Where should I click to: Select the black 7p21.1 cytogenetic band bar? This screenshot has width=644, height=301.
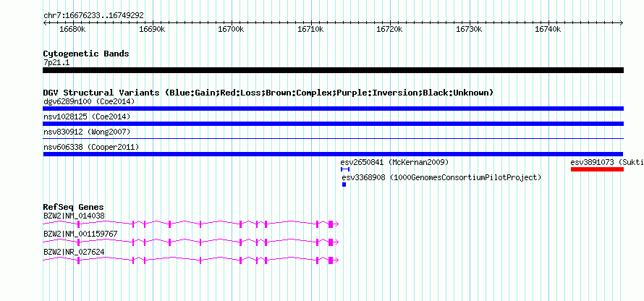pyautogui.click(x=333, y=70)
